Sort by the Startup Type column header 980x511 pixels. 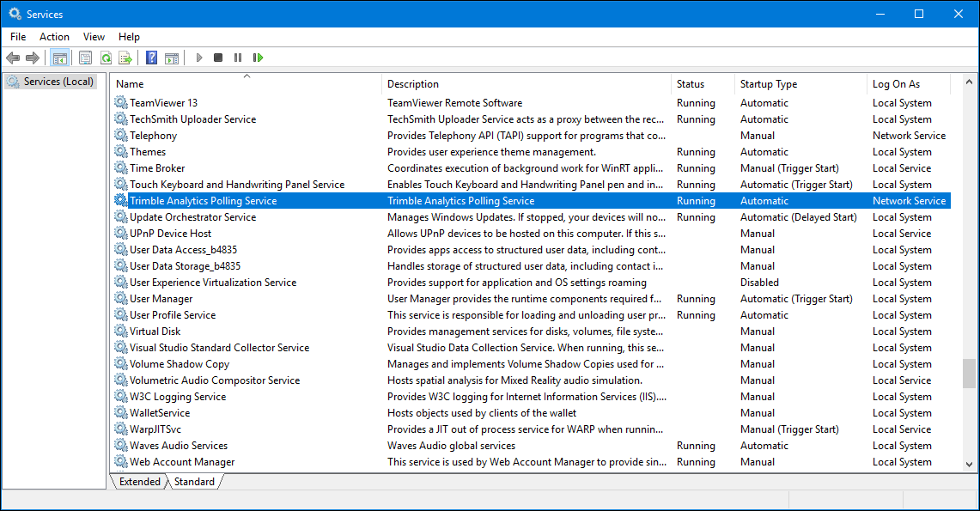pyautogui.click(x=801, y=83)
